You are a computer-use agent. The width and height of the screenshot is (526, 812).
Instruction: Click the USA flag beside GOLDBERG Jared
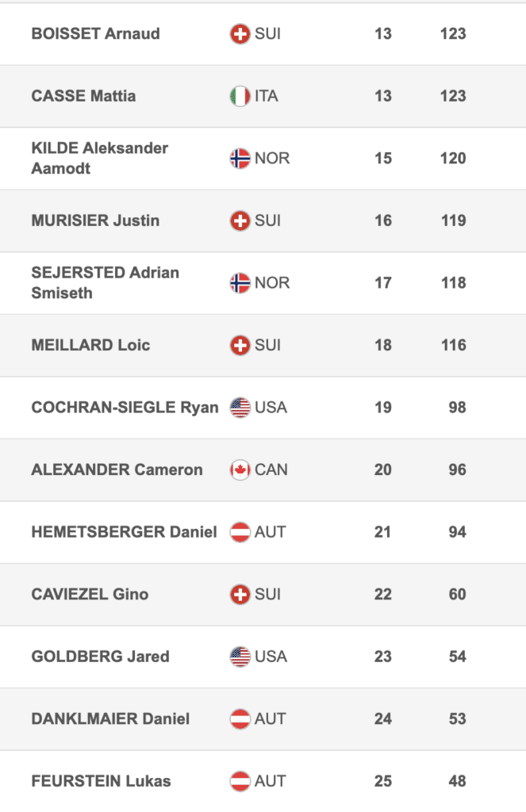(x=240, y=657)
